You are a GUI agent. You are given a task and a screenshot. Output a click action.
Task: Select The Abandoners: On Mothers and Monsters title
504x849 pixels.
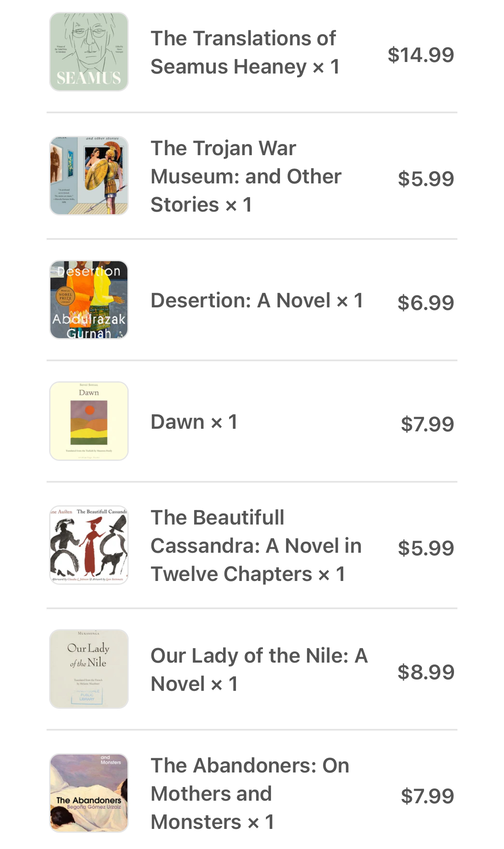(x=250, y=793)
